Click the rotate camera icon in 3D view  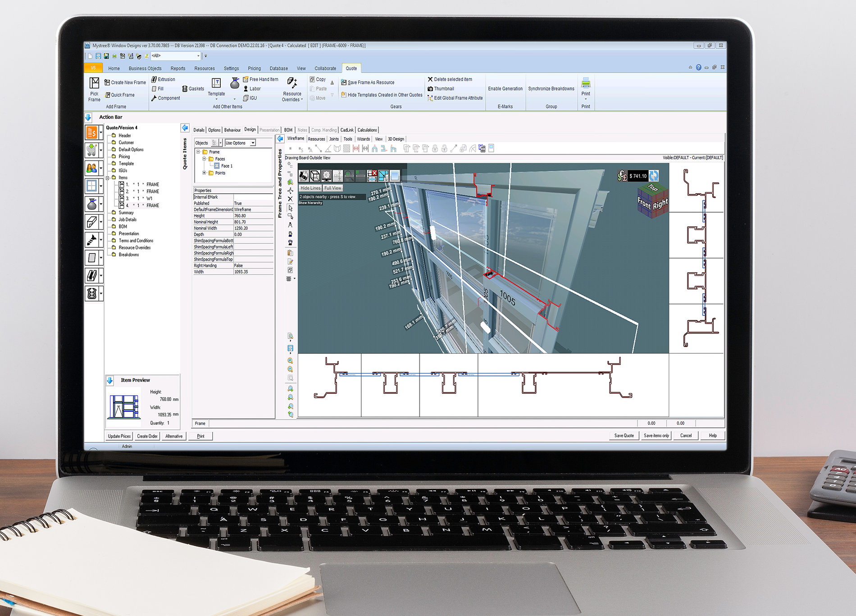(x=304, y=176)
